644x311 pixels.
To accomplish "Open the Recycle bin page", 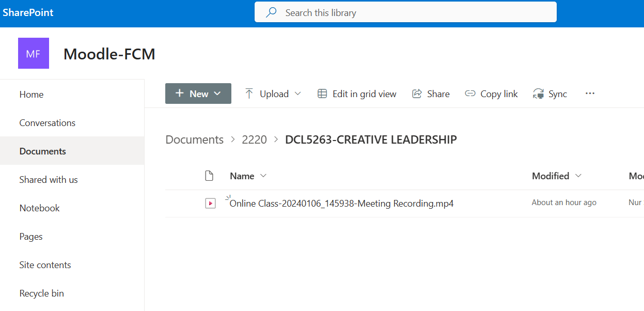I will tap(42, 293).
